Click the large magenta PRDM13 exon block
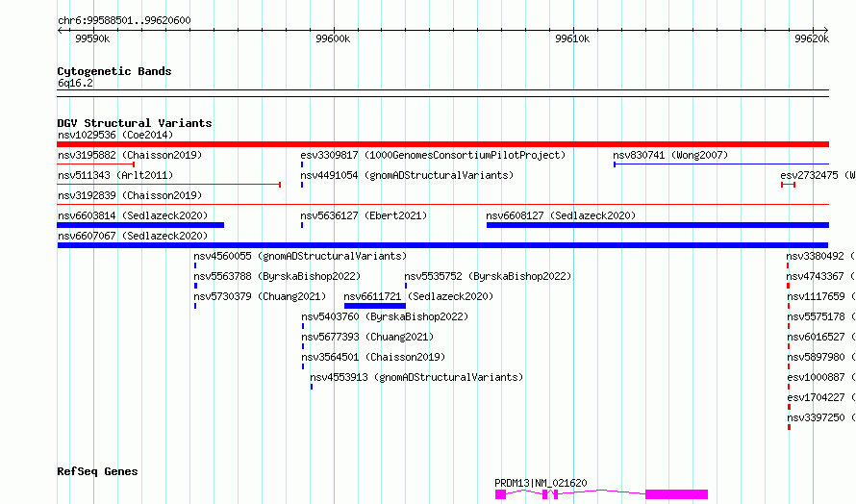The height and width of the screenshot is (504, 856). [x=676, y=494]
